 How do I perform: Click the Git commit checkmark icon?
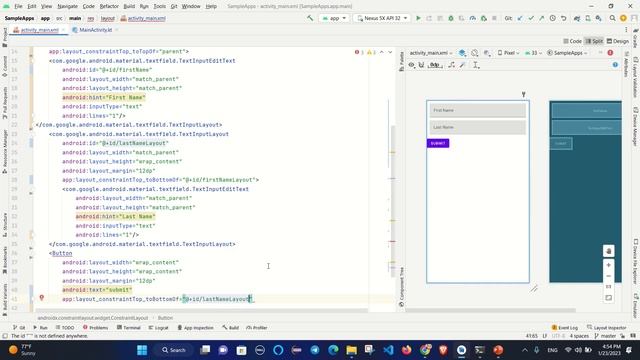(531, 18)
